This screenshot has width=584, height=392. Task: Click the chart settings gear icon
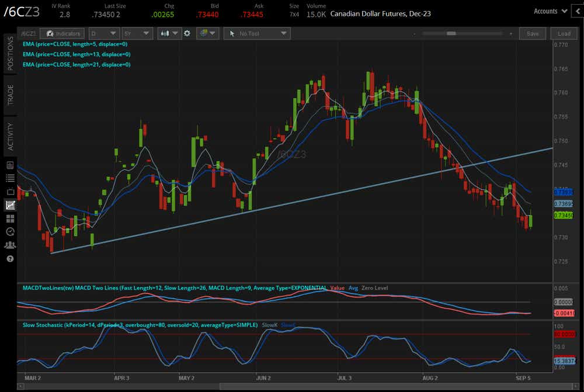click(x=187, y=33)
